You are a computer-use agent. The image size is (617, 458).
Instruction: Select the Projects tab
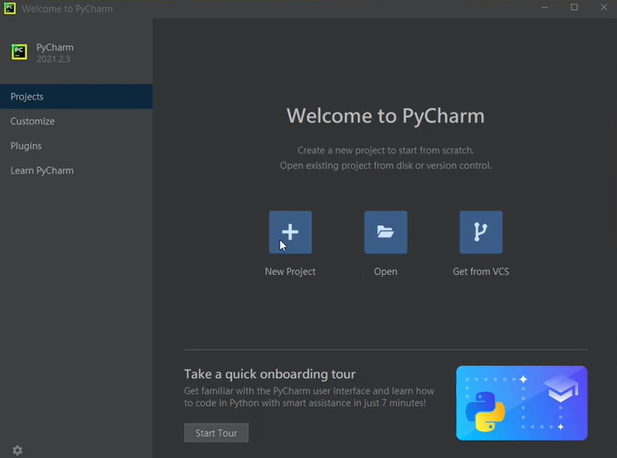click(x=76, y=96)
